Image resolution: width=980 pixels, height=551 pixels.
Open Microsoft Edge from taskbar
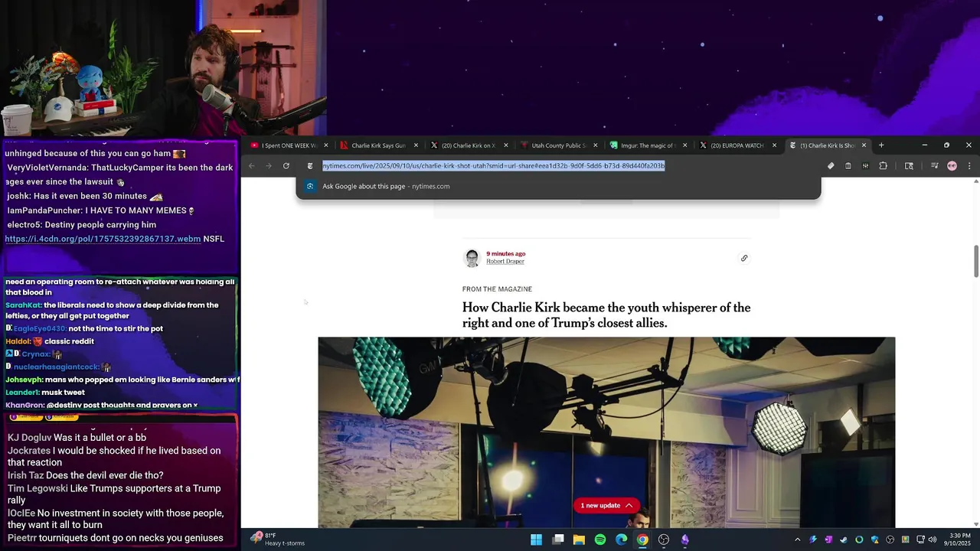pyautogui.click(x=622, y=540)
